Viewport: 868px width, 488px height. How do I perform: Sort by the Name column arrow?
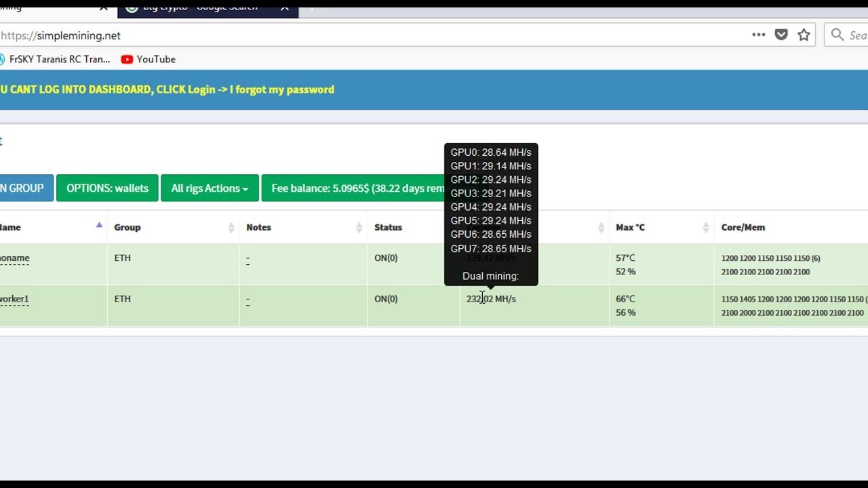[99, 225]
